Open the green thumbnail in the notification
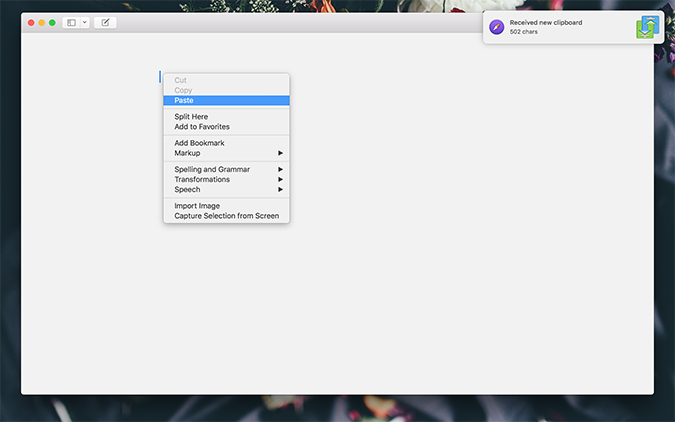Screen dimensions: 675x422 point(647,27)
